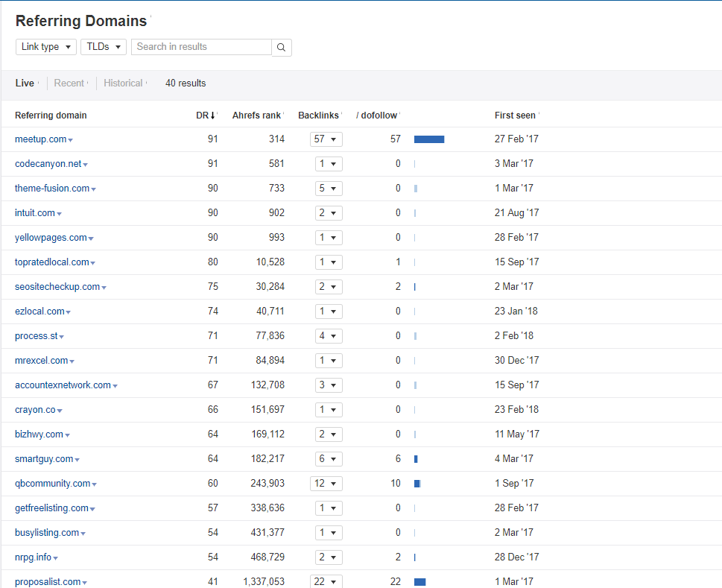722x588 pixels.
Task: Switch to the Recent tab
Action: (69, 83)
